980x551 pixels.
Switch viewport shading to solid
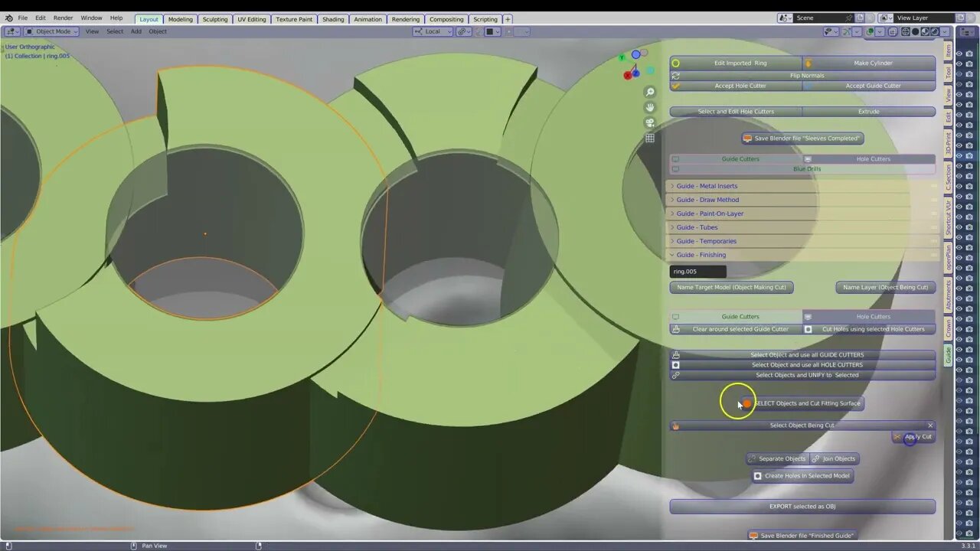click(915, 31)
